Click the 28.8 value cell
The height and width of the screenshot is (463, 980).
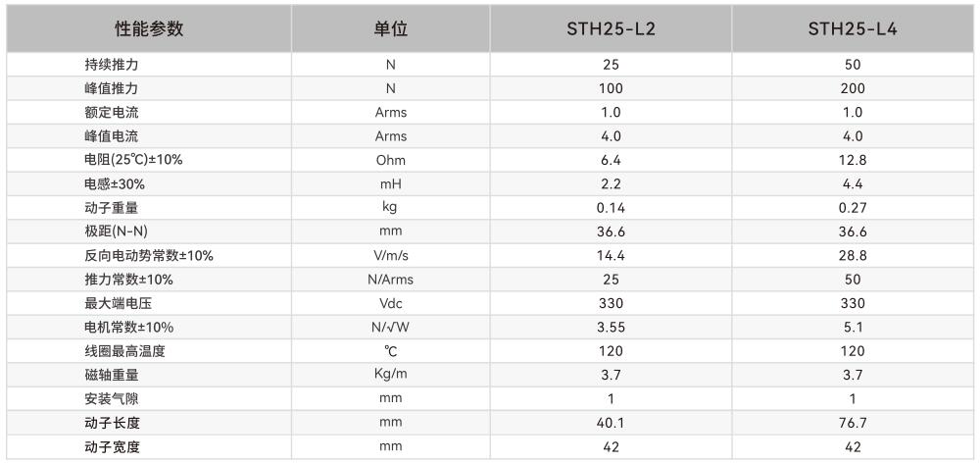853,256
